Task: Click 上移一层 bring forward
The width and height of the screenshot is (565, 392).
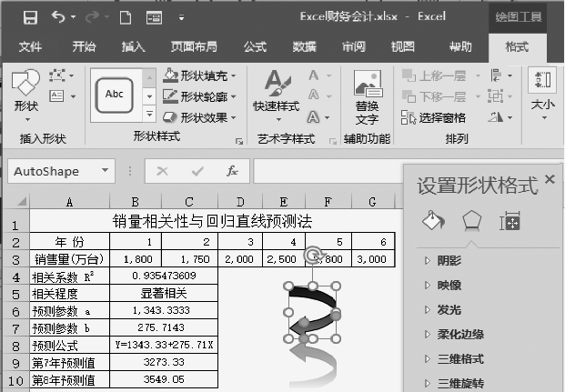Action: [434, 75]
